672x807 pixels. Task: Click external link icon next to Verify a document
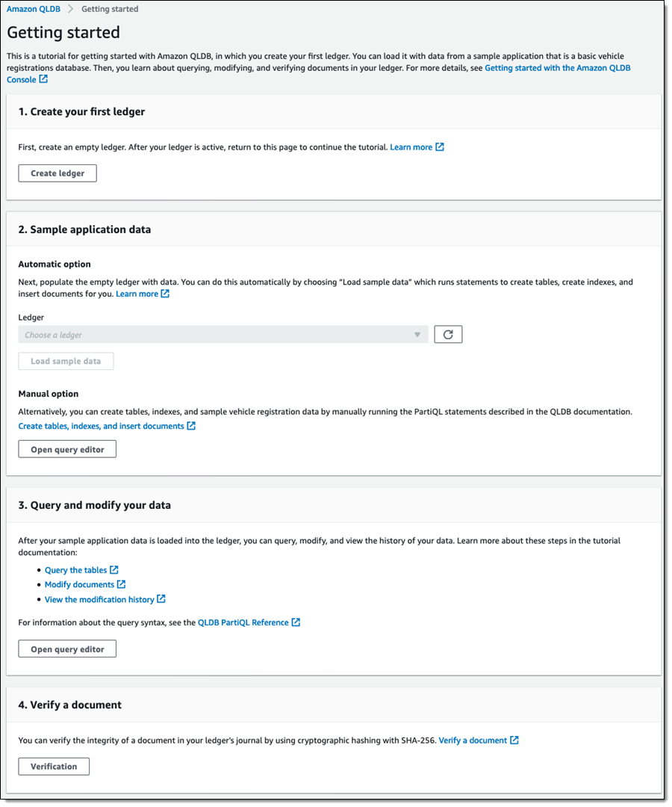[514, 740]
